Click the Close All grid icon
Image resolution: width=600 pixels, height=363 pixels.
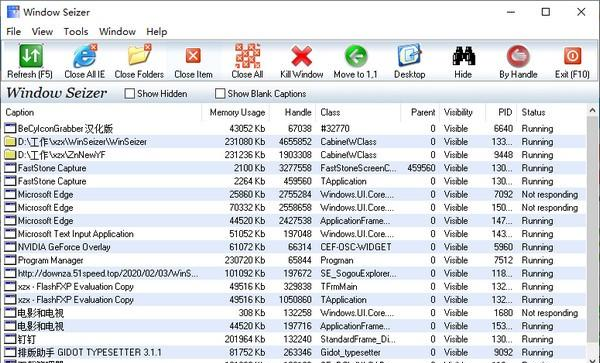247,56
